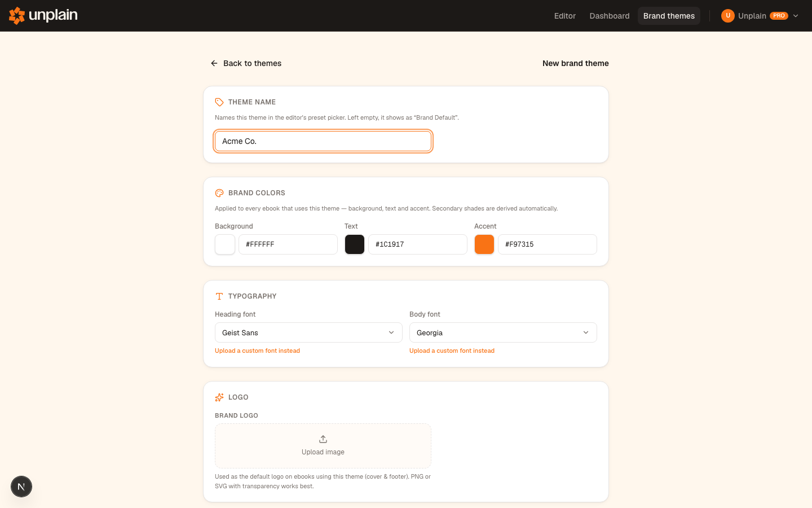
Task: Click the Accent hex value field
Action: coord(548,244)
